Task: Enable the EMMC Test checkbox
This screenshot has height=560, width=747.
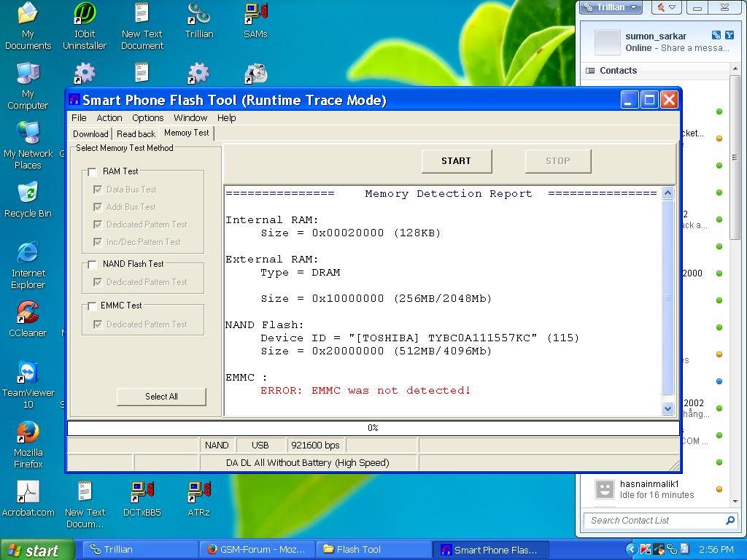Action: point(93,306)
